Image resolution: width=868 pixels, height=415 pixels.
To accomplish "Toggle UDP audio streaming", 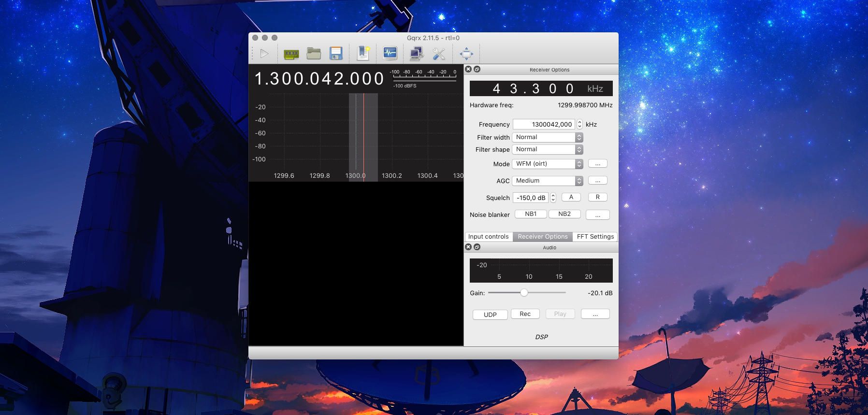I will (x=490, y=315).
